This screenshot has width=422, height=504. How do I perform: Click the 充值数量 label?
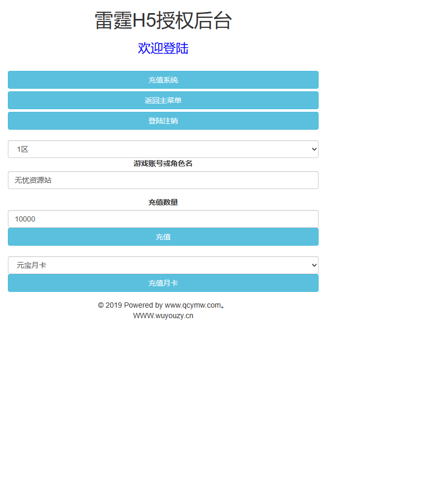[163, 202]
